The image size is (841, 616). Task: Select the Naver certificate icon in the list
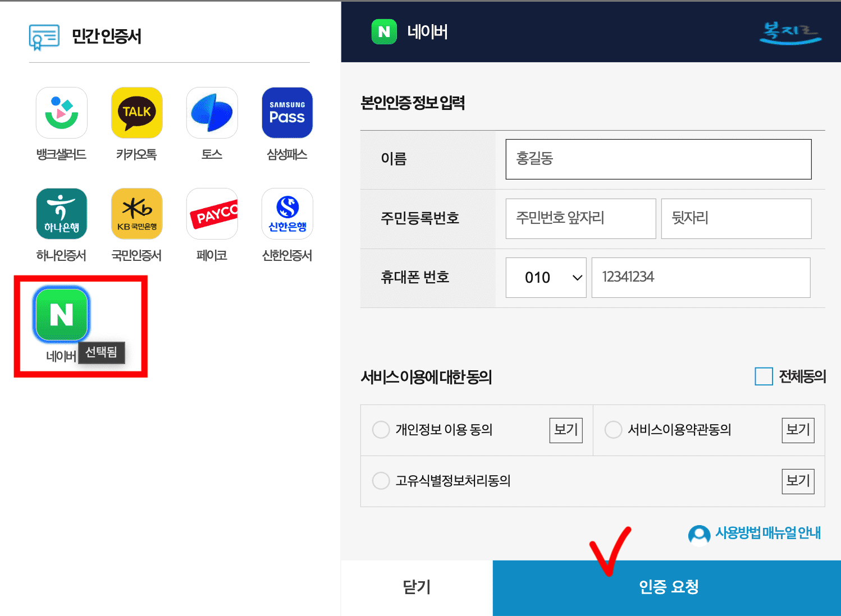click(x=62, y=314)
